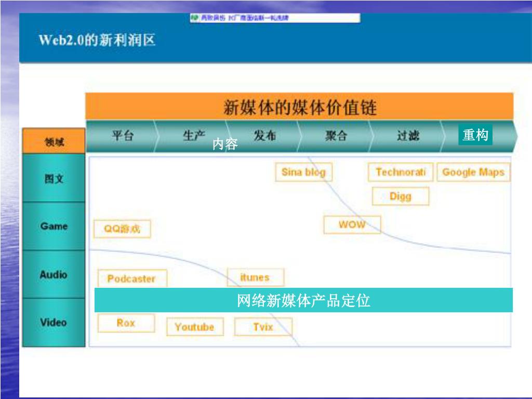Click the "重构" stage label
The height and width of the screenshot is (399, 532).
coord(475,135)
